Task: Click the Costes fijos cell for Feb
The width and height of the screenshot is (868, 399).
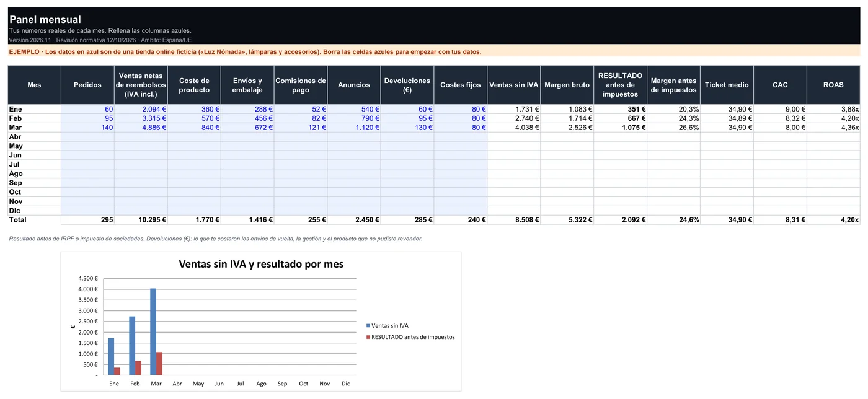Action: coord(461,118)
